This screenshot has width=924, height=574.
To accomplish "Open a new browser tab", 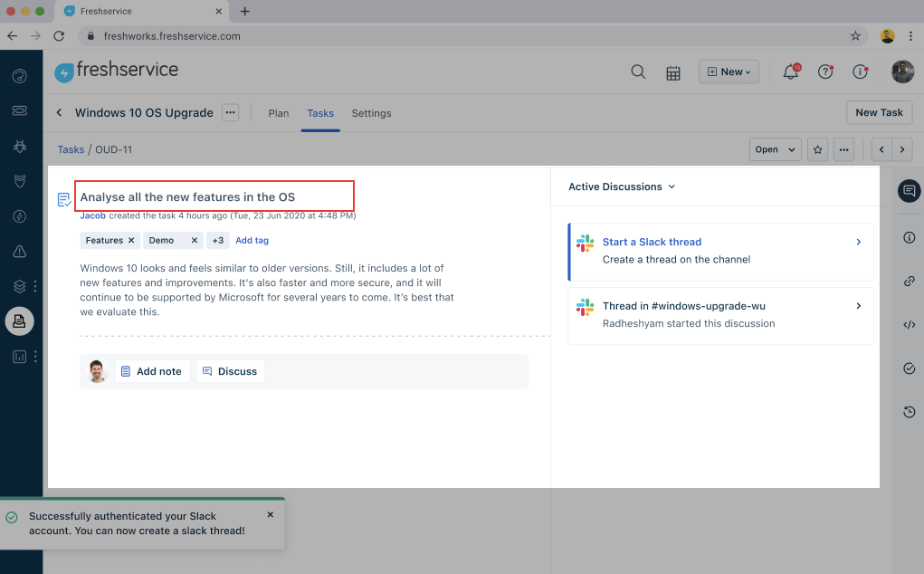I will point(244,11).
